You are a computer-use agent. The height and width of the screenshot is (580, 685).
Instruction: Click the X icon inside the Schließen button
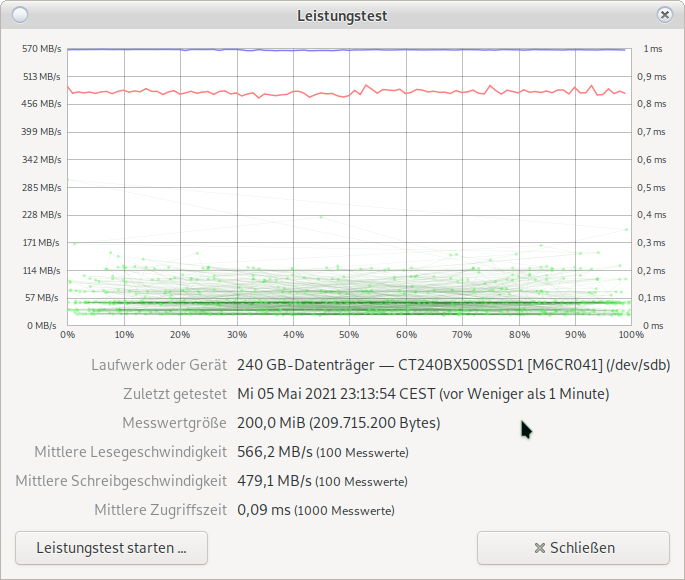540,548
